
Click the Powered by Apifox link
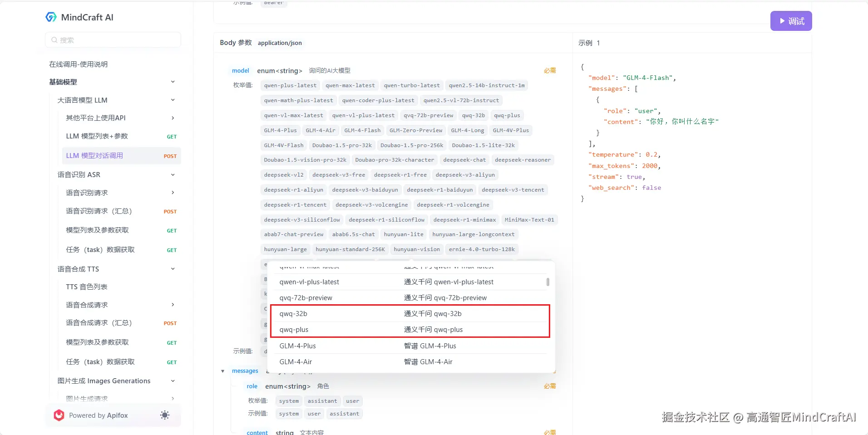click(x=99, y=415)
